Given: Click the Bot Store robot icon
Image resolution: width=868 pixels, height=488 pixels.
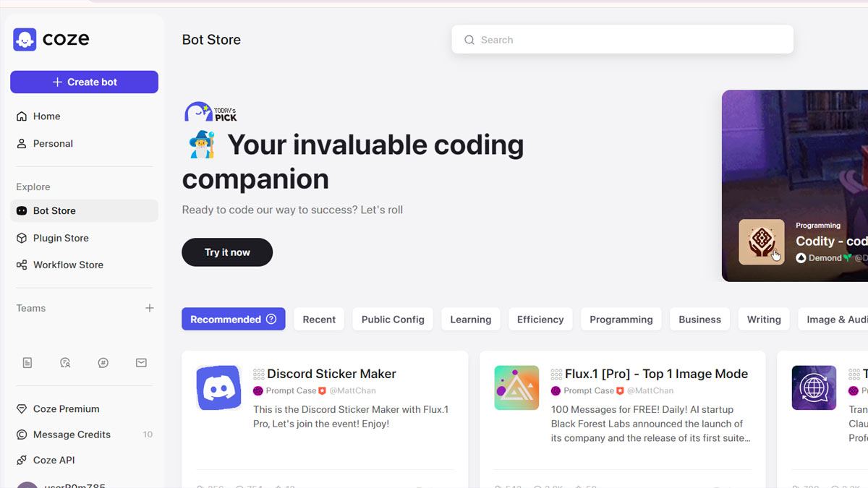Looking at the screenshot, I should 22,210.
